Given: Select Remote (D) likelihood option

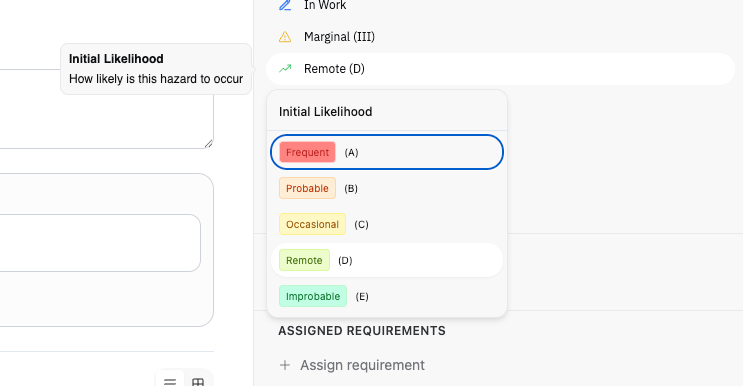Looking at the screenshot, I should coord(387,260).
